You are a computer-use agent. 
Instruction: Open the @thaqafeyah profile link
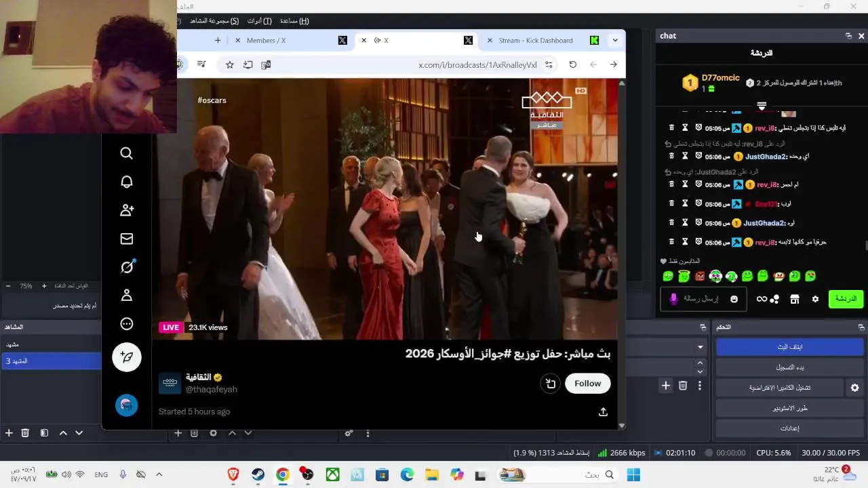212,390
